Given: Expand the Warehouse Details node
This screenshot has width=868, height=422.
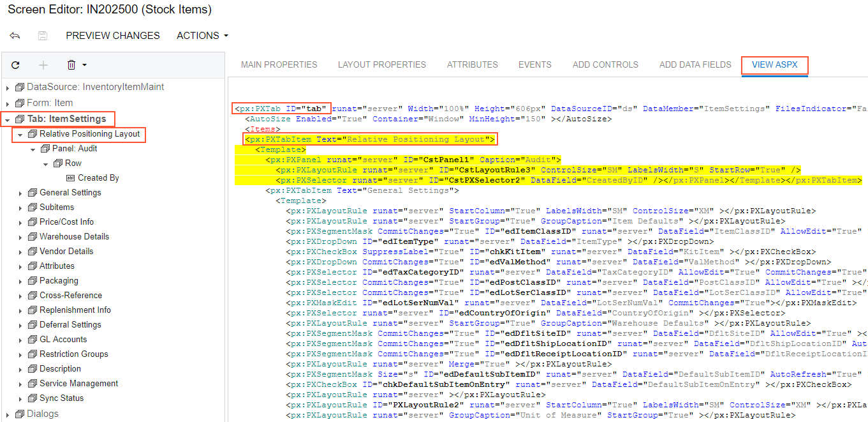Looking at the screenshot, I should [x=20, y=237].
